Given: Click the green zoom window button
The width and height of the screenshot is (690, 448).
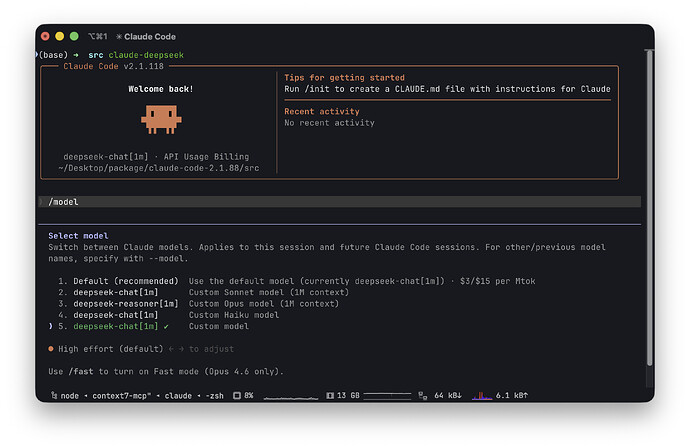Looking at the screenshot, I should (x=74, y=36).
